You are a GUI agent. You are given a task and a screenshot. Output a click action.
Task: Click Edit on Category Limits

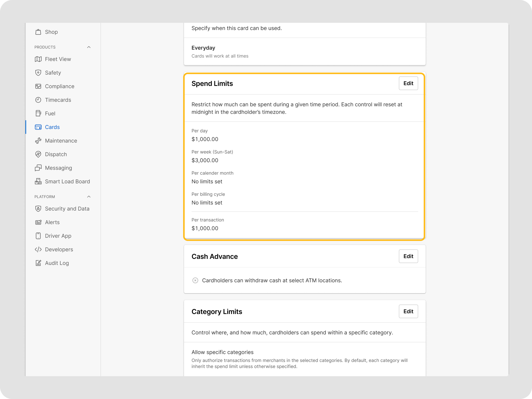408,311
